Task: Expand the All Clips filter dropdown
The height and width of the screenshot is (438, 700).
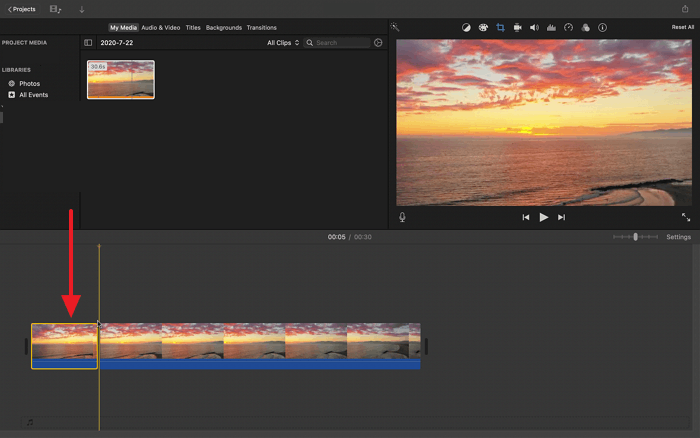Action: point(283,43)
